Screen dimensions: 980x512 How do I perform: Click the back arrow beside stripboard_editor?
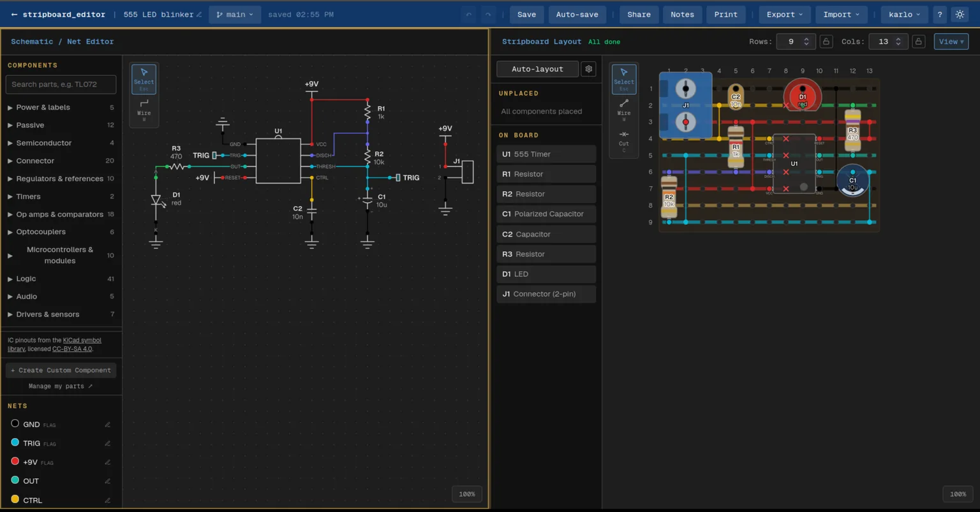coord(14,15)
